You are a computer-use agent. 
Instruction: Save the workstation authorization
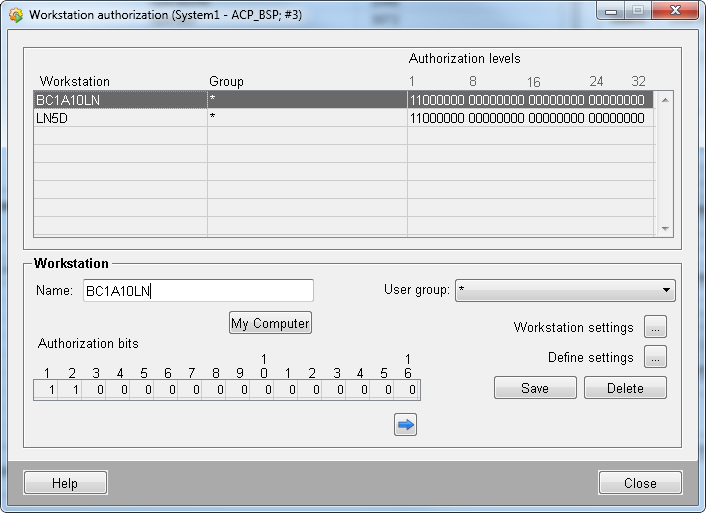[535, 388]
